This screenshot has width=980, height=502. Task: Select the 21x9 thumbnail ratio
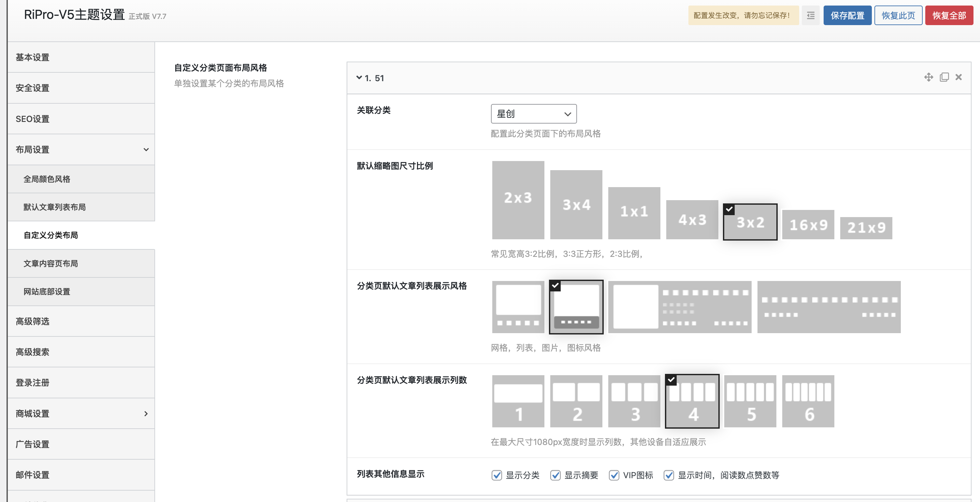(866, 228)
